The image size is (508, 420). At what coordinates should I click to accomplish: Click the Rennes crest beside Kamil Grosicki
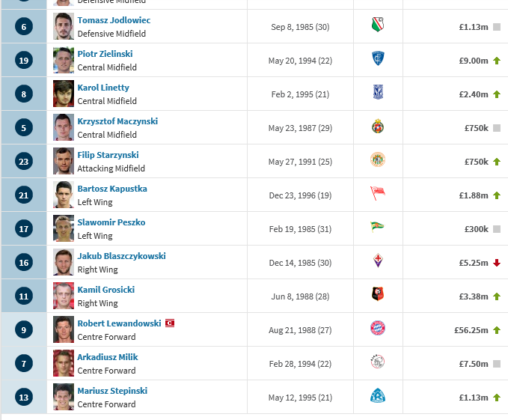tap(378, 294)
